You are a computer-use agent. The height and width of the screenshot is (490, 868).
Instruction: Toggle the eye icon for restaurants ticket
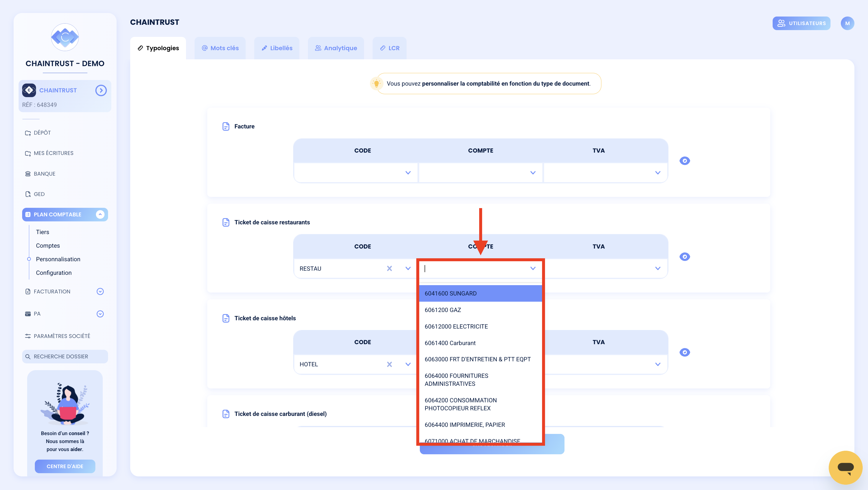(x=685, y=257)
